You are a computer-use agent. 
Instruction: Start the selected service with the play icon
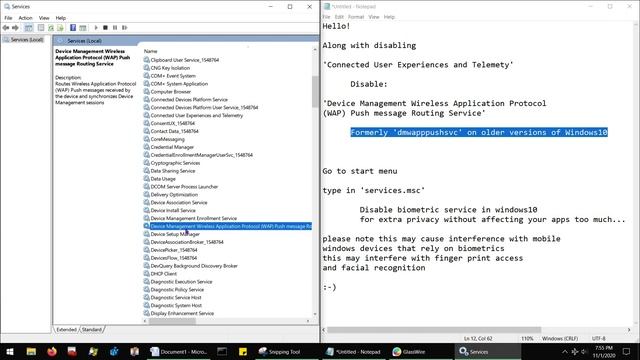[96, 28]
